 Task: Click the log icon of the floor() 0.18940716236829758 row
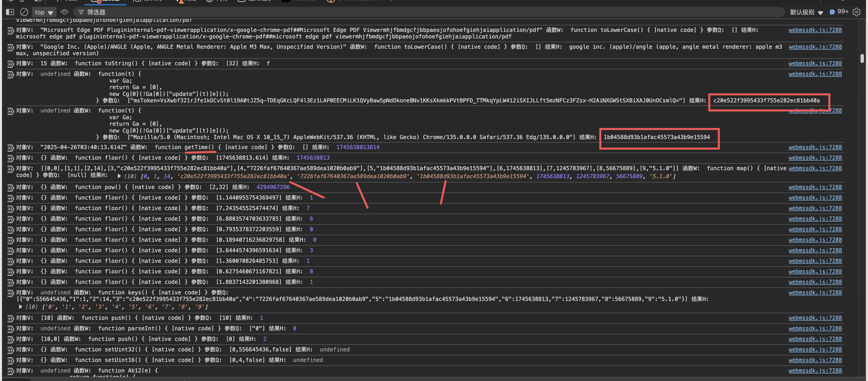point(11,240)
